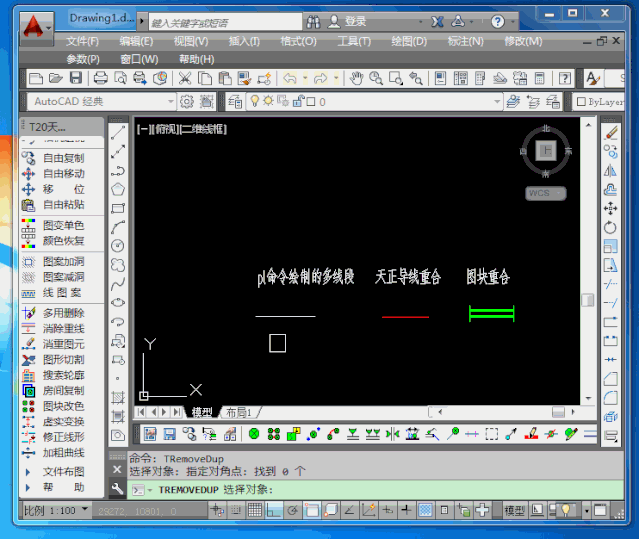
Task: Toggle Infer constraints in status bar
Action: pos(217,510)
